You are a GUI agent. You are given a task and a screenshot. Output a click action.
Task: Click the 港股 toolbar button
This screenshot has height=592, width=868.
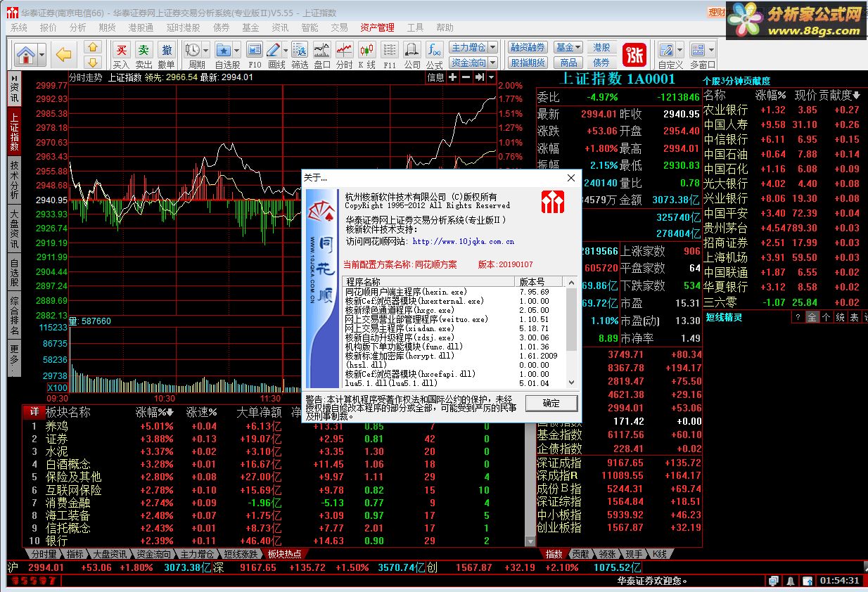601,47
